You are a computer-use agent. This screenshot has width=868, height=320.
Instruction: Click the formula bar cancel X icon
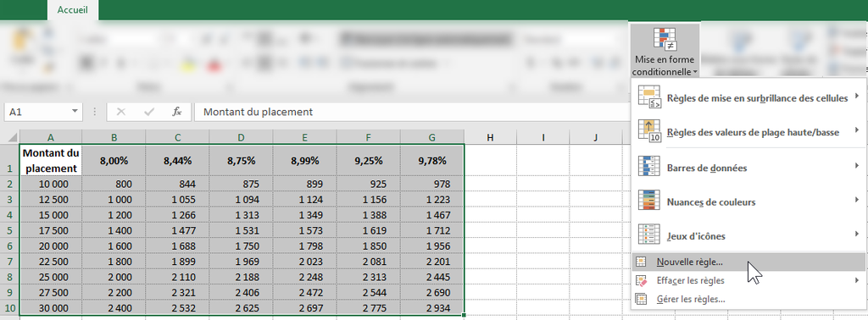(x=120, y=112)
